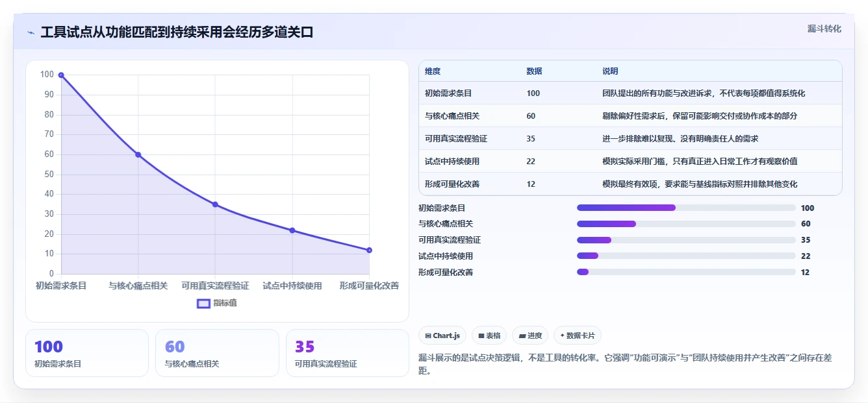Click description starting 剔除偏好性需求后
Viewport: 868px width, 403px height.
pyautogui.click(x=700, y=116)
